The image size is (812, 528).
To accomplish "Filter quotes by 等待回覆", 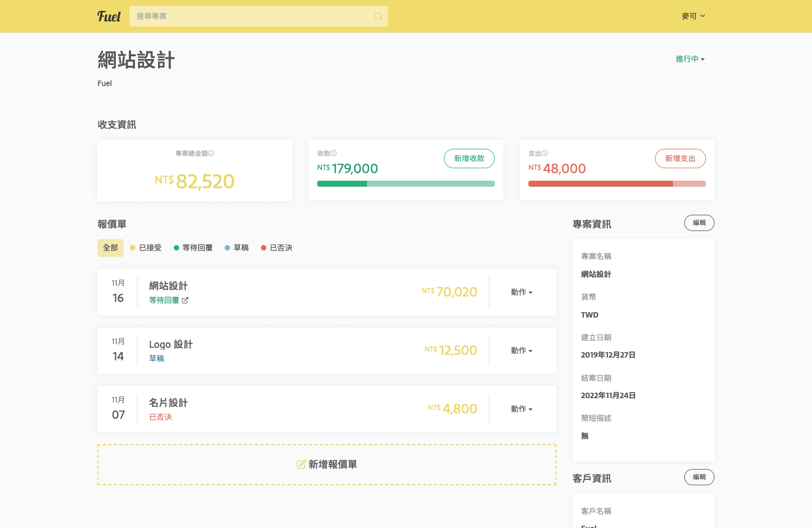I will pyautogui.click(x=193, y=248).
